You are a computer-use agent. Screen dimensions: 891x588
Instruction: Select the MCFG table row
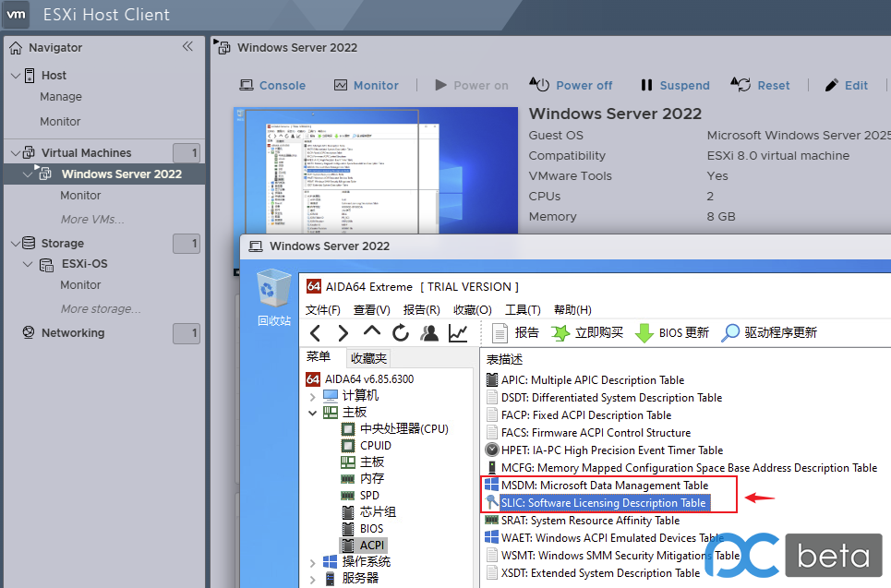tap(682, 468)
